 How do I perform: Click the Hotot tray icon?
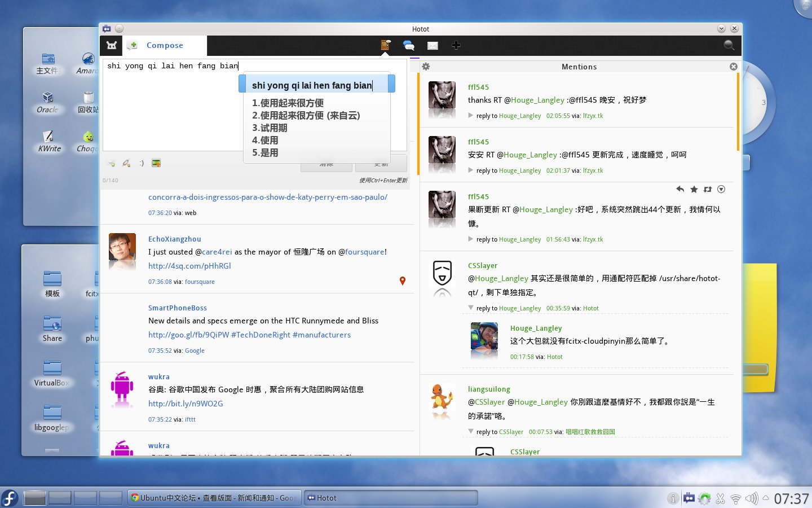coord(689,498)
